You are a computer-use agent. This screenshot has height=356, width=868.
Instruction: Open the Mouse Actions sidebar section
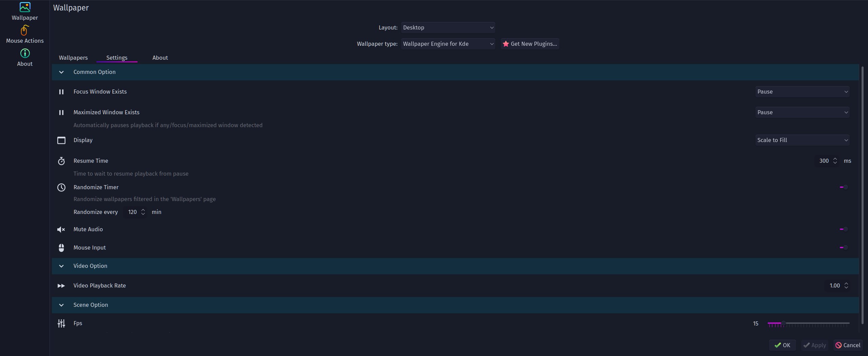pyautogui.click(x=25, y=35)
